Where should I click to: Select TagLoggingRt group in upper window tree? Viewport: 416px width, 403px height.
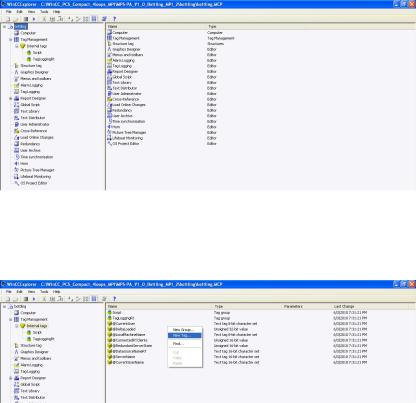point(43,59)
